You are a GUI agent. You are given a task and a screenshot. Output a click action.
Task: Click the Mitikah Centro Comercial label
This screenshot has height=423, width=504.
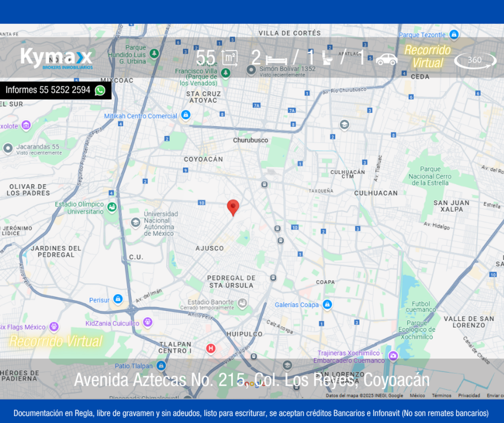[141, 116]
